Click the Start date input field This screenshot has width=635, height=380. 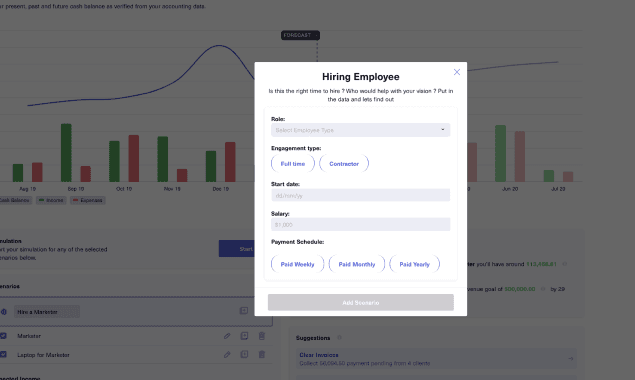pyautogui.click(x=360, y=195)
